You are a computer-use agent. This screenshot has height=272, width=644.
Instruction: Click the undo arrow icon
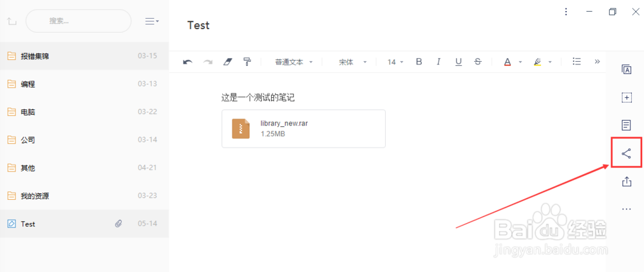pyautogui.click(x=187, y=62)
